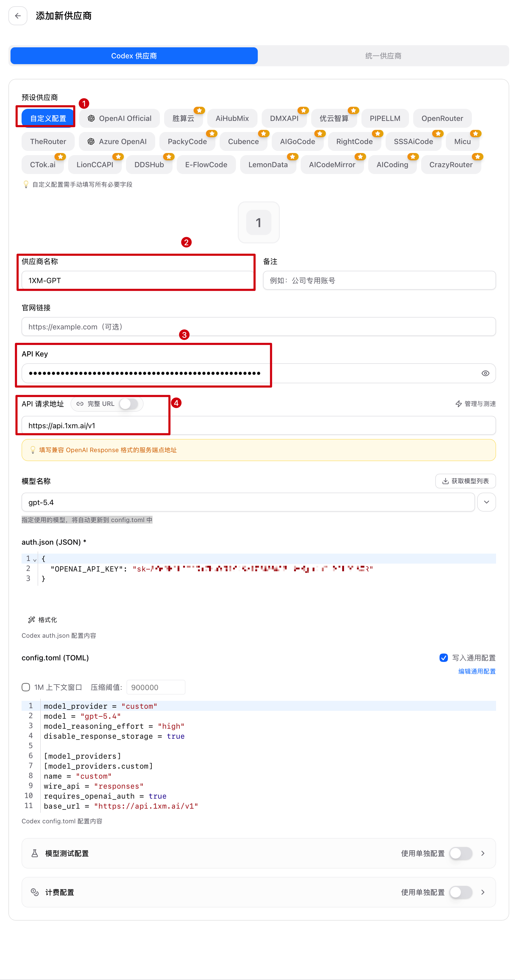Edit the 模型名称 gpt-5.4 field
The width and height of the screenshot is (515, 980).
[x=248, y=502]
